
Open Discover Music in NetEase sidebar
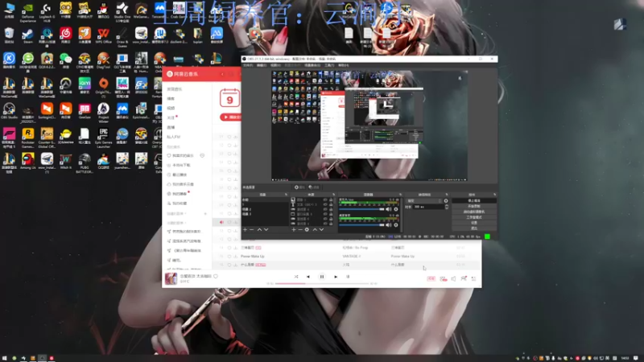pyautogui.click(x=175, y=89)
